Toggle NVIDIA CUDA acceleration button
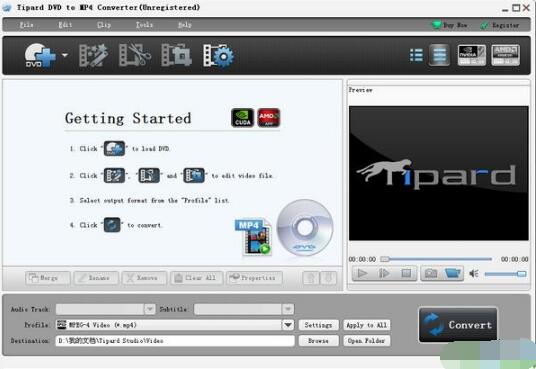The width and height of the screenshot is (536, 369). click(x=471, y=55)
